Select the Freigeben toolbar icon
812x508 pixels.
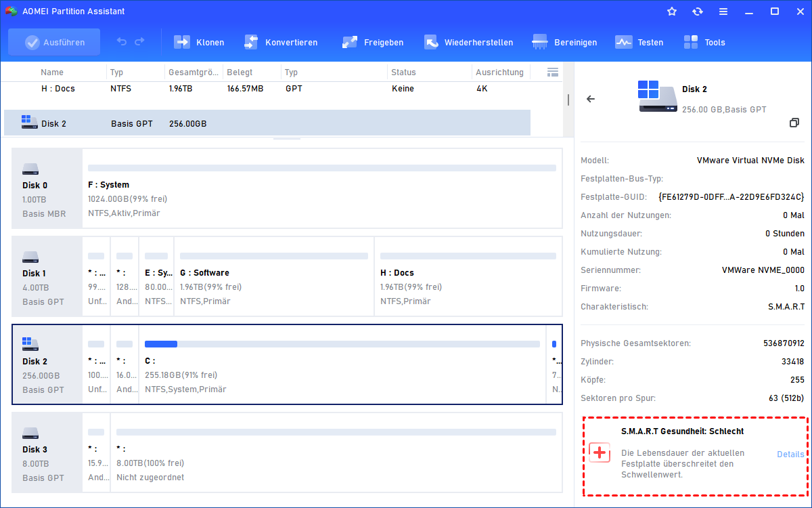(350, 42)
